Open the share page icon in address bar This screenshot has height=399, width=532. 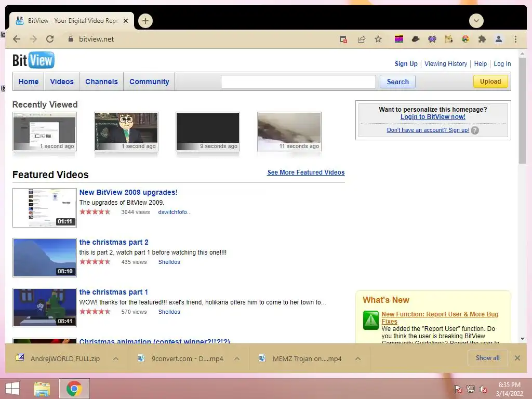point(362,39)
